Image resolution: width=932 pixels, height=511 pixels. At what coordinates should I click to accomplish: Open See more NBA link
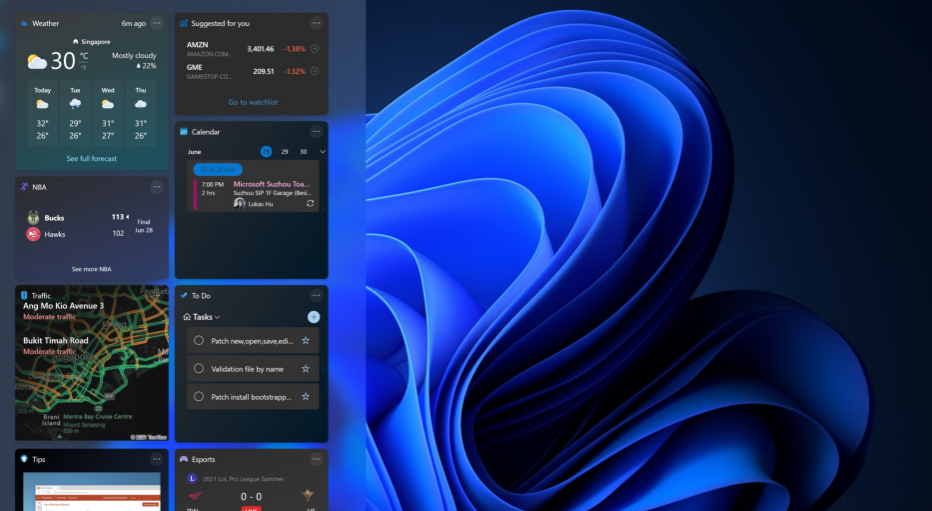pos(92,269)
